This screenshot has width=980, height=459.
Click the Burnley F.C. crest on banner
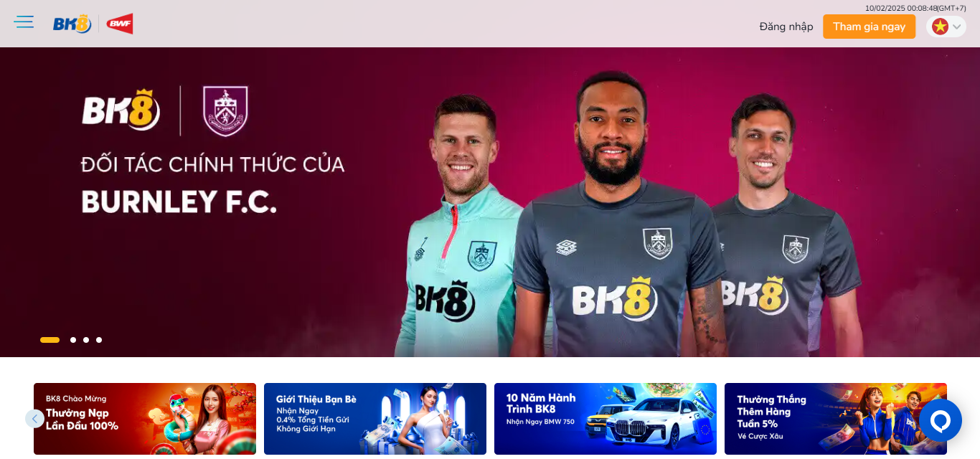click(225, 111)
